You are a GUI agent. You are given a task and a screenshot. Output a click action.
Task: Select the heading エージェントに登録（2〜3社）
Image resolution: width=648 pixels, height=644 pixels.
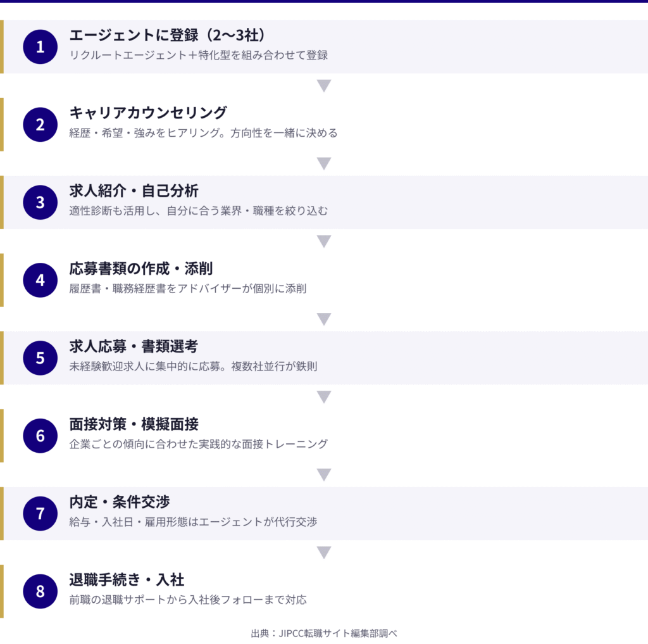coord(167,35)
